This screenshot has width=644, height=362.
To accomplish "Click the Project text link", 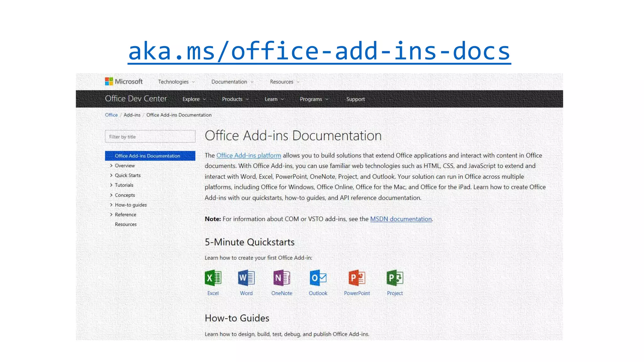I will coord(395,293).
